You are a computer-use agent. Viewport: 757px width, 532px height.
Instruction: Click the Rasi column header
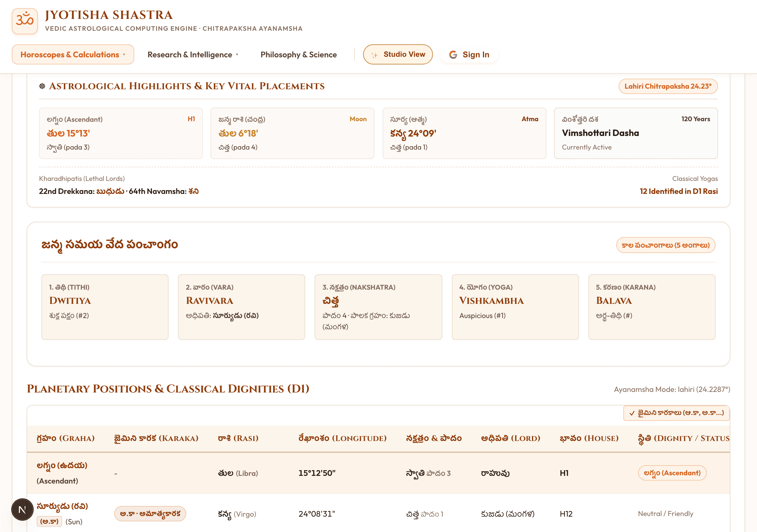pos(238,438)
